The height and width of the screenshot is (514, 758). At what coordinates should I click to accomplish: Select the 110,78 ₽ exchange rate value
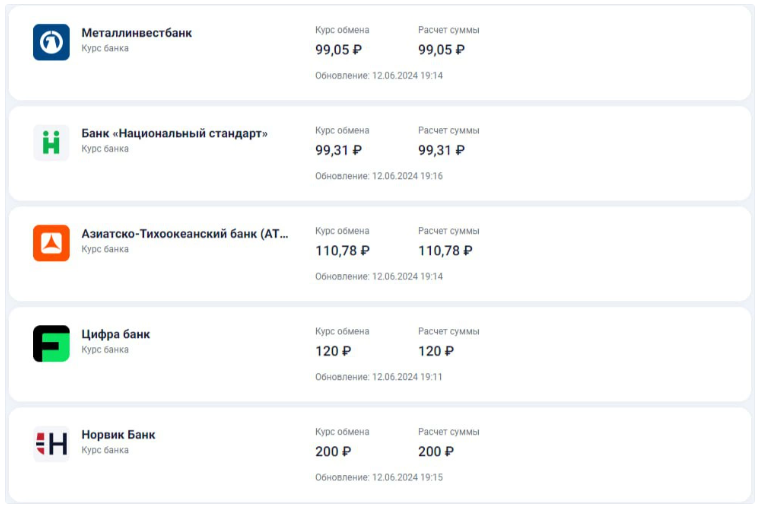tap(342, 251)
